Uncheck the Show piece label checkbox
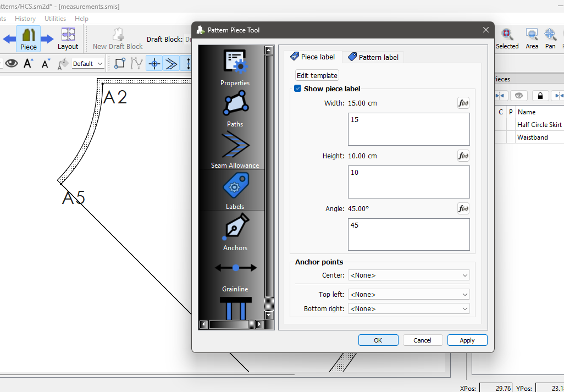 297,89
